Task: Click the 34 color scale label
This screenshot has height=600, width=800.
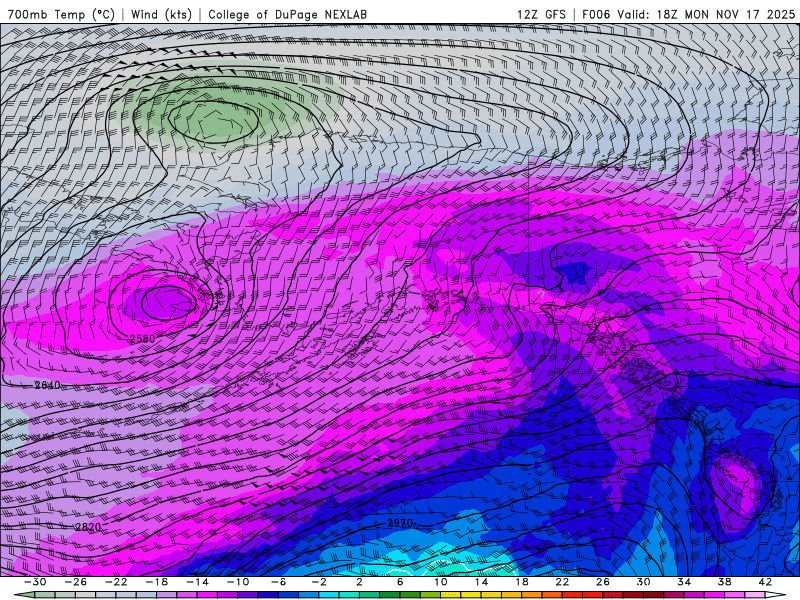Action: [x=683, y=582]
